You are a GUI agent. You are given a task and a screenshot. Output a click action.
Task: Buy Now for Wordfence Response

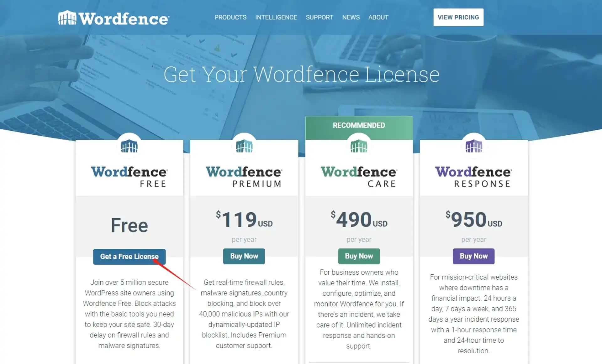tap(474, 256)
